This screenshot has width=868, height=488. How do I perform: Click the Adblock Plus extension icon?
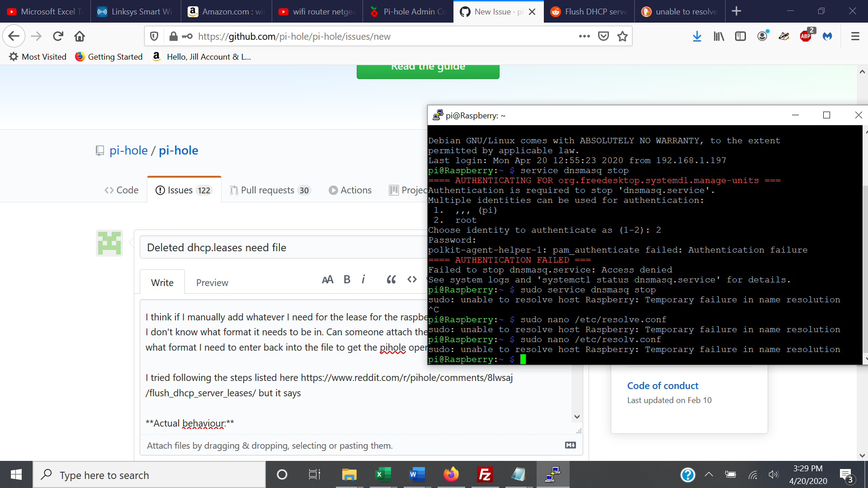[x=806, y=36]
